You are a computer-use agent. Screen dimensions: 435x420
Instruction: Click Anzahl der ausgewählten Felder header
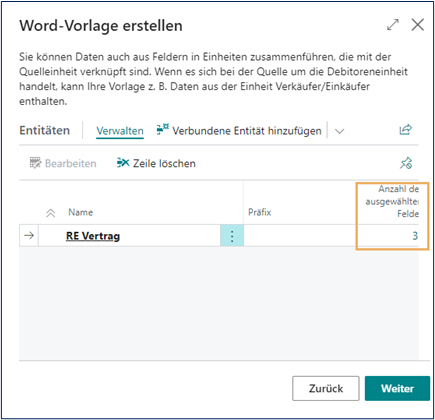pos(392,201)
